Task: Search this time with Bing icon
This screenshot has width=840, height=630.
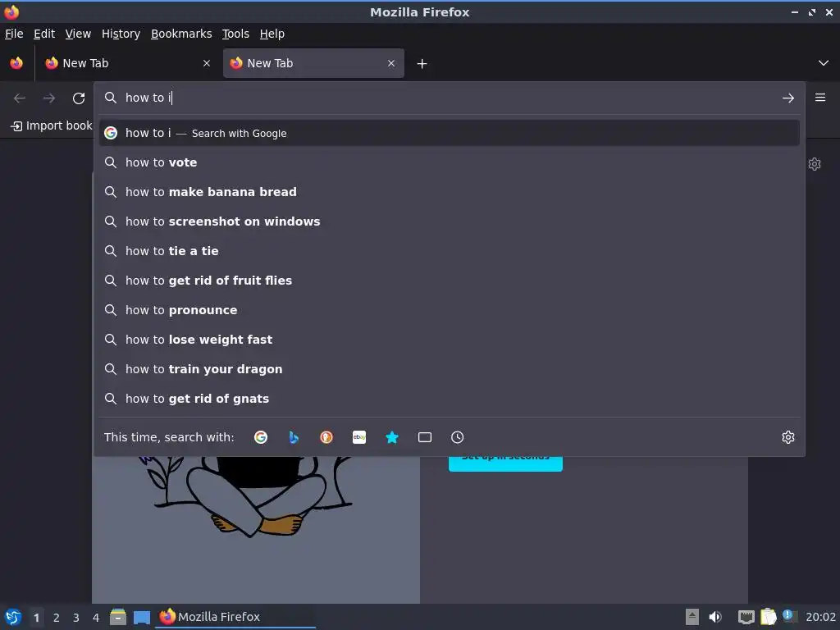Action: pos(294,437)
